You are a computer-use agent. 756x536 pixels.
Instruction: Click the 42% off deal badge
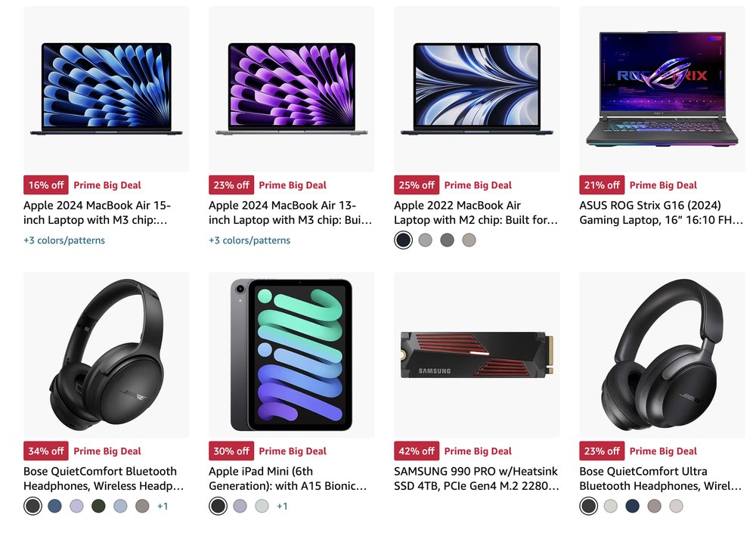coord(417,451)
